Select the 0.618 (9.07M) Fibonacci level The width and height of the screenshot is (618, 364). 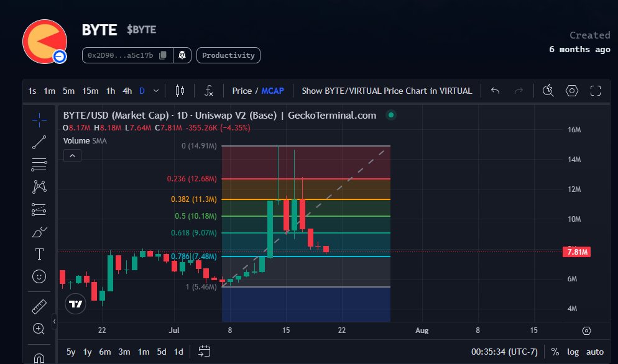[193, 233]
